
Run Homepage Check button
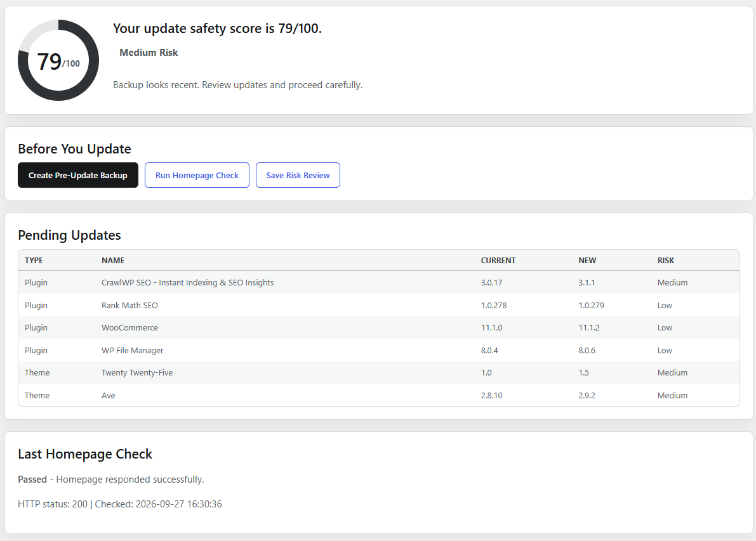197,175
